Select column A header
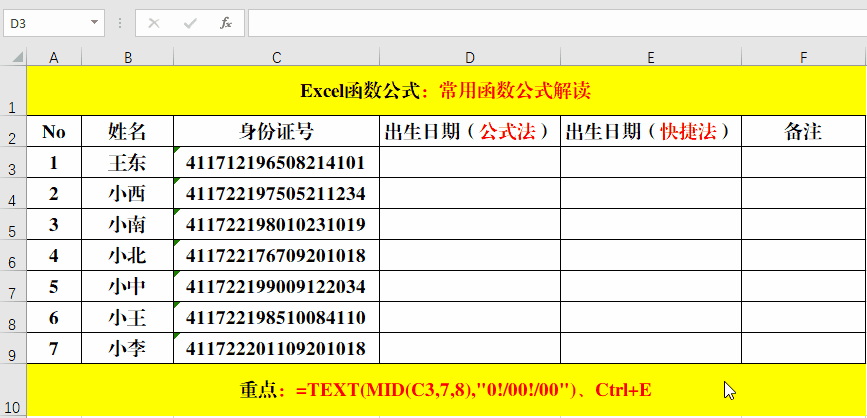Screen dimensions: 867x418 (x=54, y=58)
